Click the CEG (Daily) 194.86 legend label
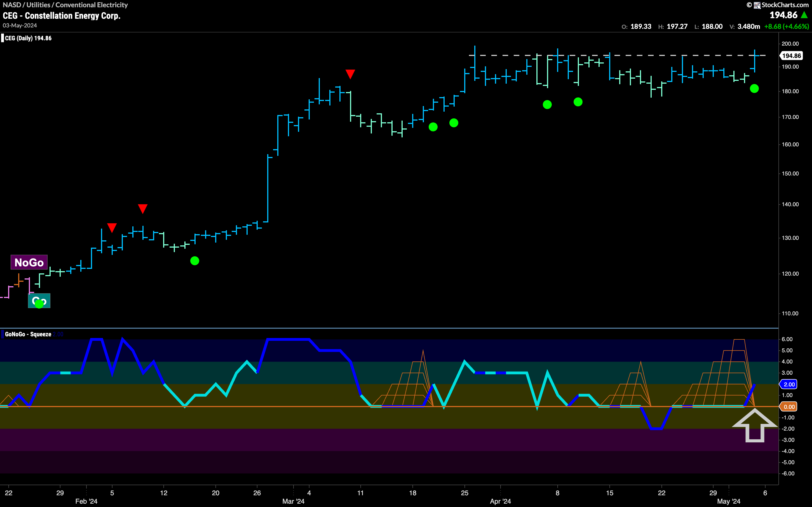This screenshot has width=812, height=507. click(x=28, y=38)
